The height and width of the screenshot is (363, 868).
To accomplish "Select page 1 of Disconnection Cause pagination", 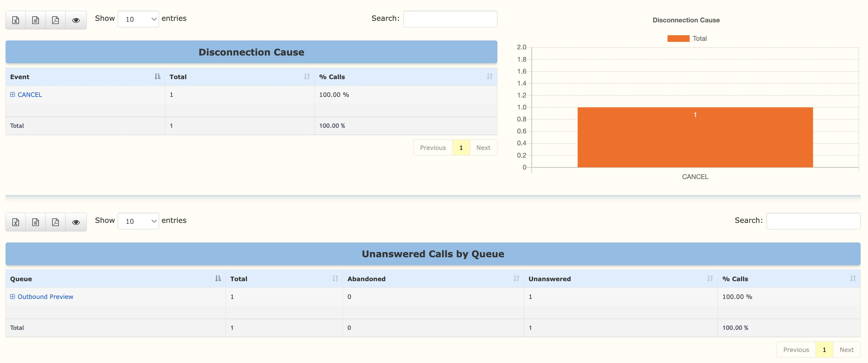I will coord(461,148).
